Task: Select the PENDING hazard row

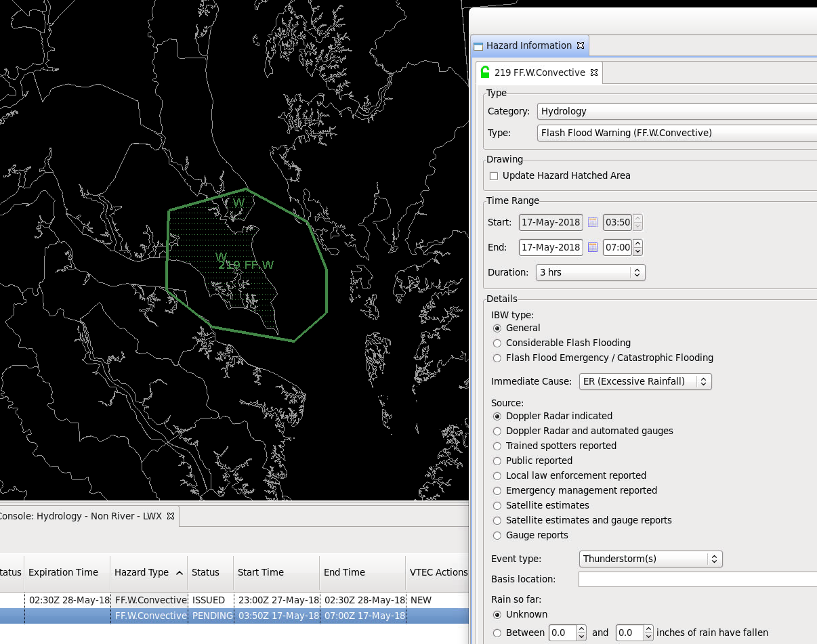Action: (x=234, y=616)
